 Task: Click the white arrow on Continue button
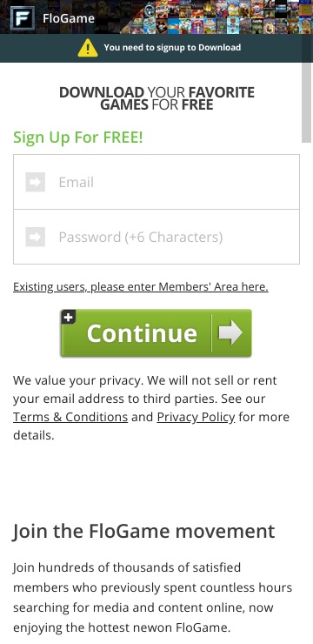pyautogui.click(x=230, y=332)
